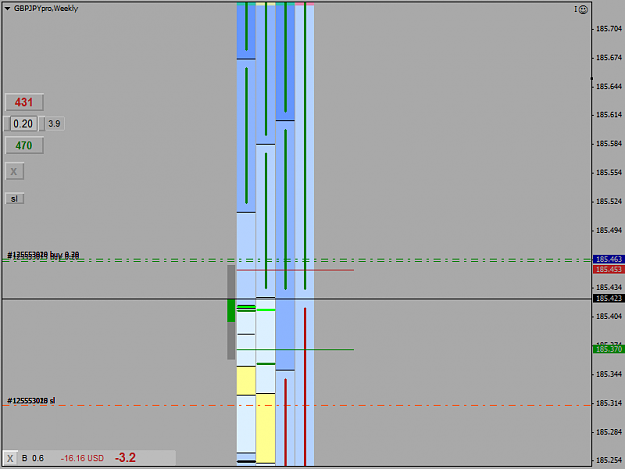Image resolution: width=625 pixels, height=469 pixels.
Task: Click the green block on the gray vertical bar
Action: pyautogui.click(x=231, y=310)
